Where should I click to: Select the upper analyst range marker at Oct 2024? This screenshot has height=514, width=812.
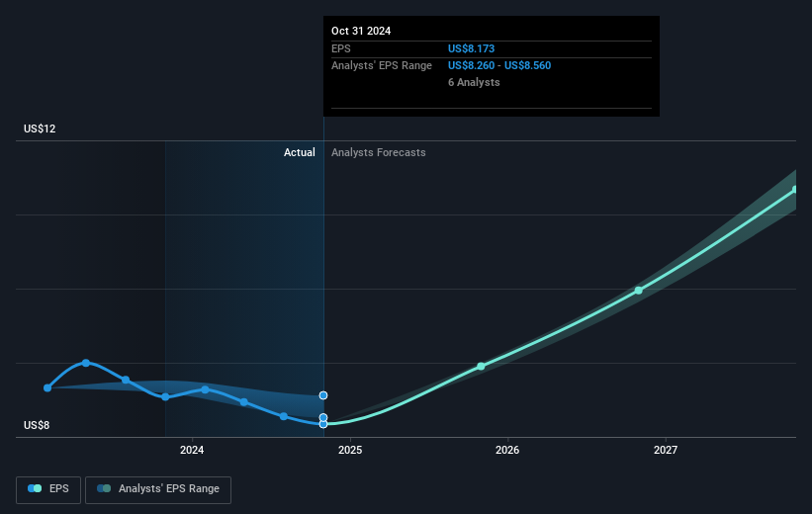(323, 395)
